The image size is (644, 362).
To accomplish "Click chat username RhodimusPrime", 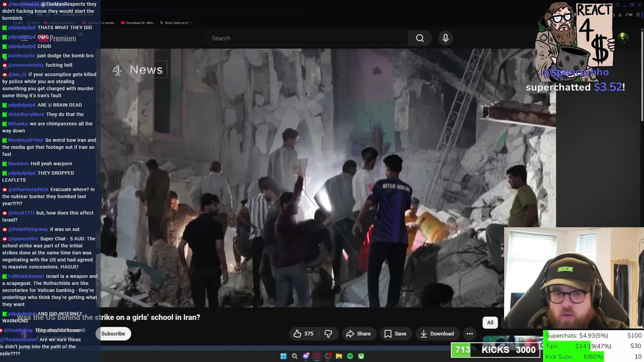I will pyautogui.click(x=25, y=140).
